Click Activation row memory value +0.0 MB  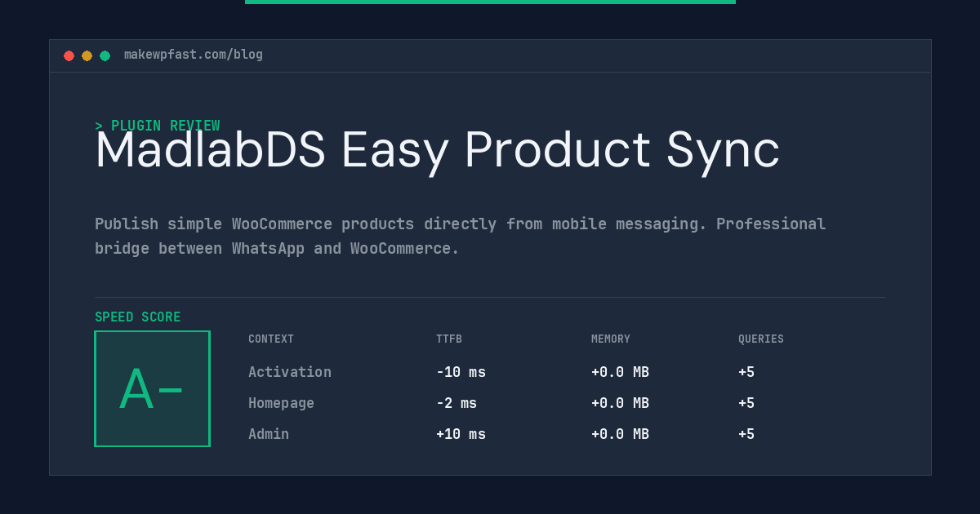[620, 372]
